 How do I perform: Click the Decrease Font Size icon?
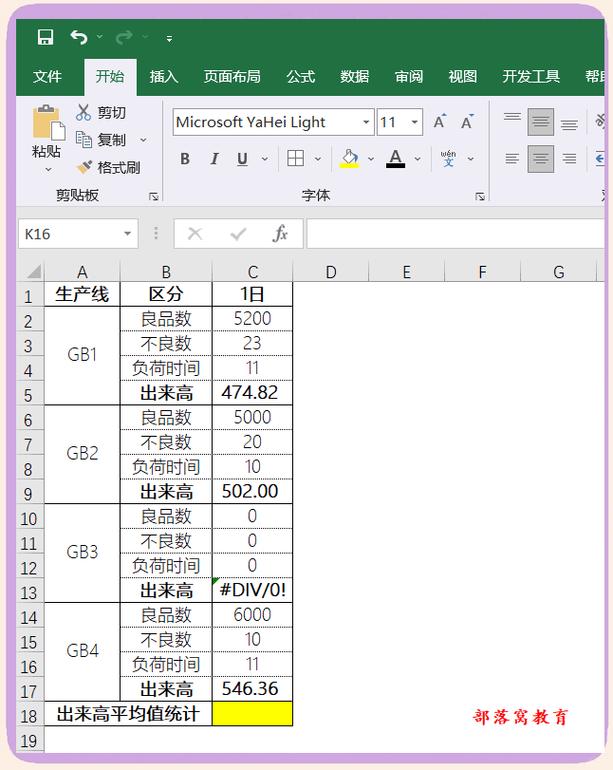(x=467, y=121)
